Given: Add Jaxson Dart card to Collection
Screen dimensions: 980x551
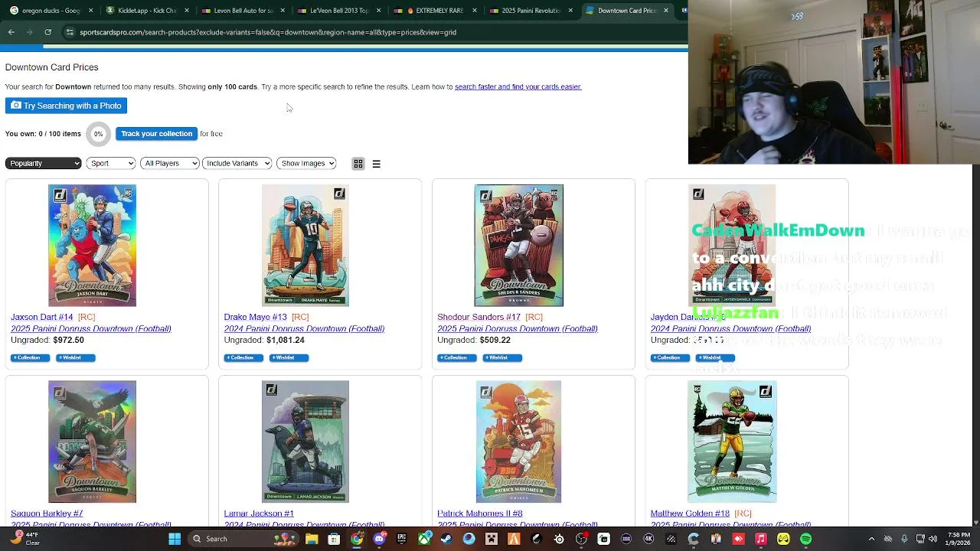Looking at the screenshot, I should point(30,357).
